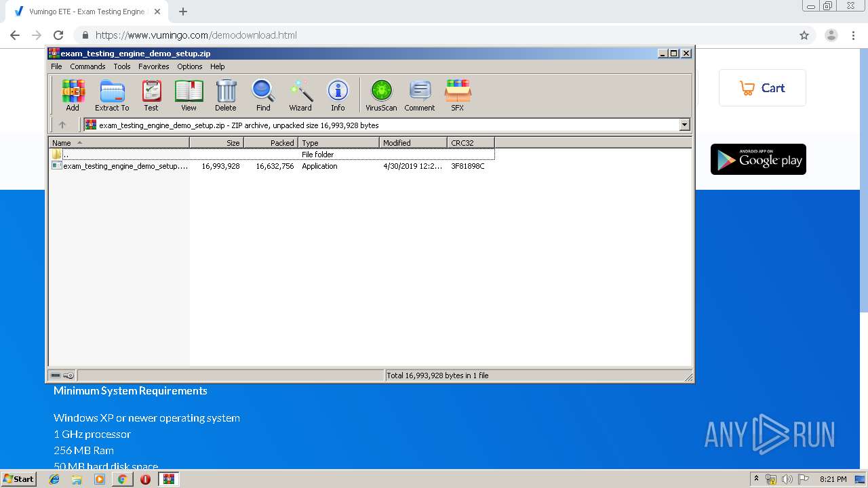
Task: Expand the archive path dropdown
Action: (x=684, y=125)
